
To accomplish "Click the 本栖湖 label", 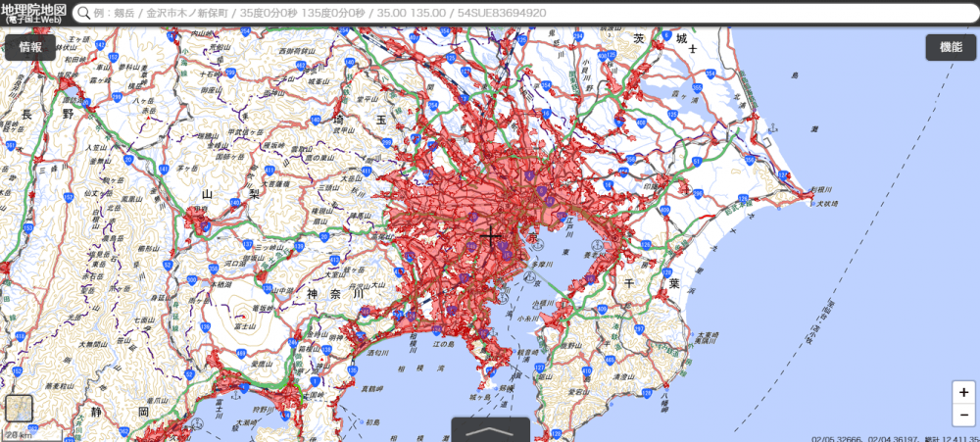I will (x=220, y=284).
